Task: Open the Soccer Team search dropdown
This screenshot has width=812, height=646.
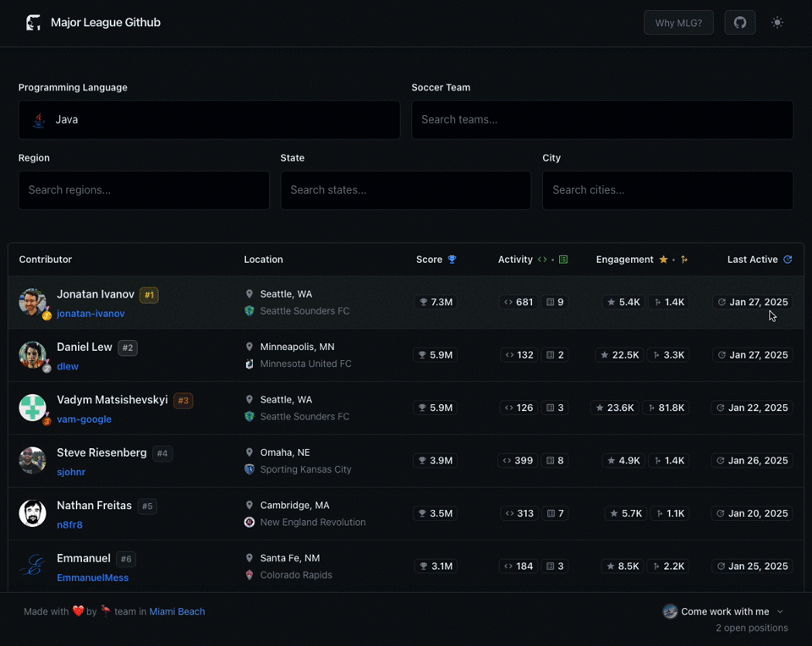Action: (602, 119)
